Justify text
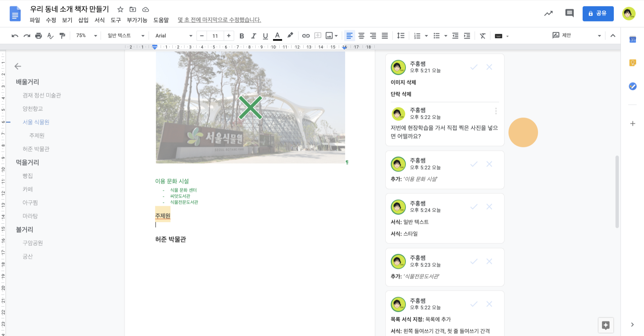644x336 pixels. [x=385, y=36]
